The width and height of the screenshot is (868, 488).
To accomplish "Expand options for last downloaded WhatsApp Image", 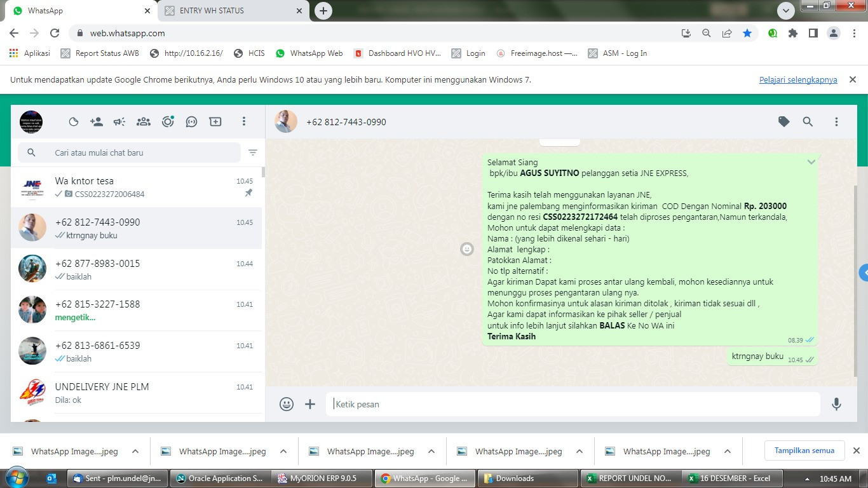I will [728, 452].
